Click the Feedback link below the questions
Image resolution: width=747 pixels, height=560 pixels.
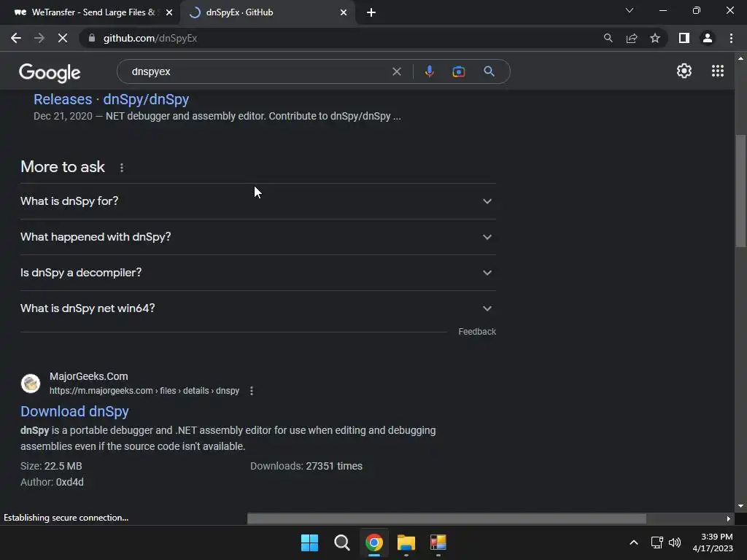click(477, 332)
